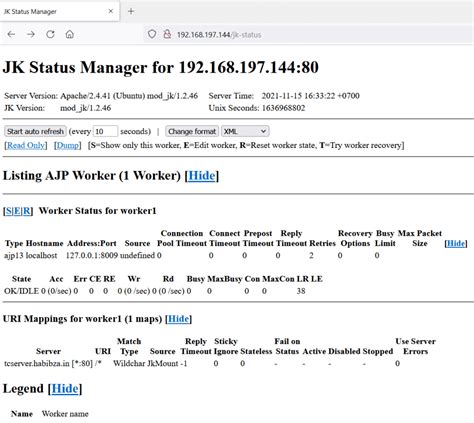Click the undefined source cell
The width and height of the screenshot is (474, 423).
[x=137, y=256]
